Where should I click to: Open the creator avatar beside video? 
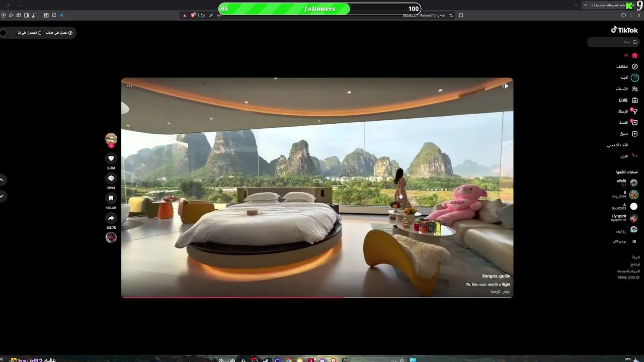point(111,139)
